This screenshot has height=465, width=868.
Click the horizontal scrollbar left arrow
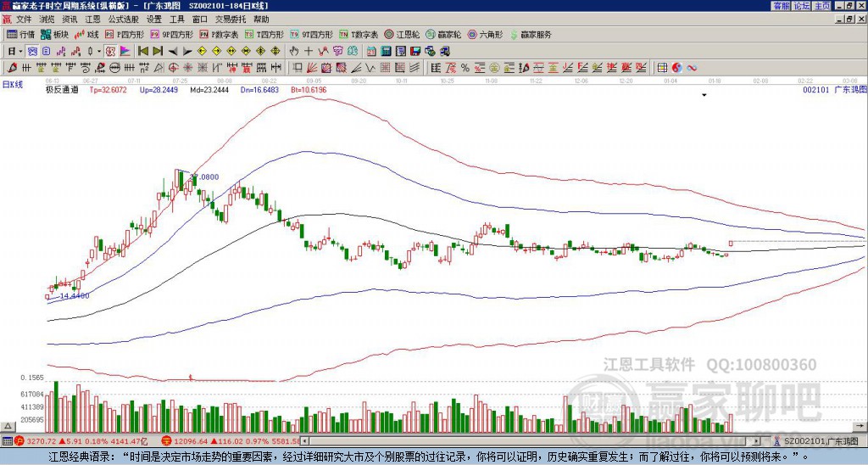304,441
